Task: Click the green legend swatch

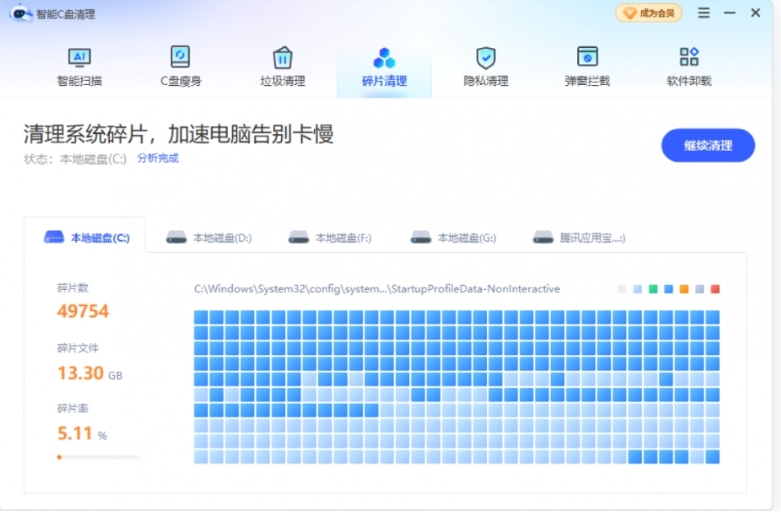Action: coord(653,289)
